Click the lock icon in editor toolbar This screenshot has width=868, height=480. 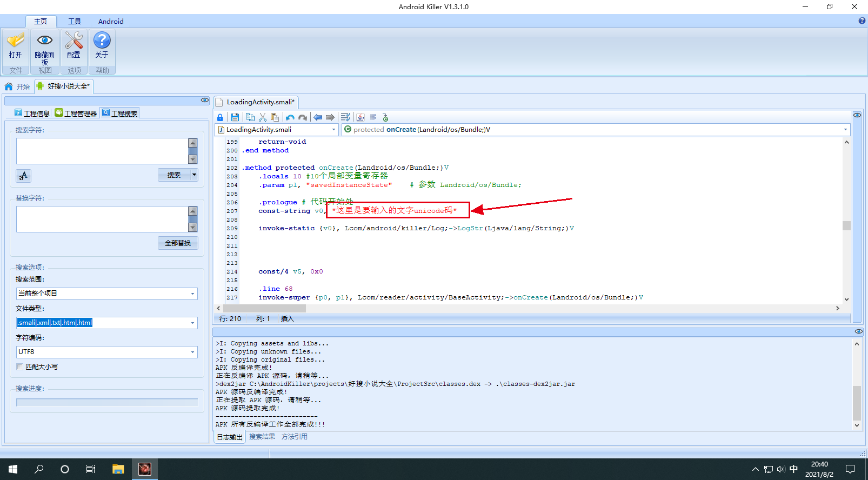220,117
